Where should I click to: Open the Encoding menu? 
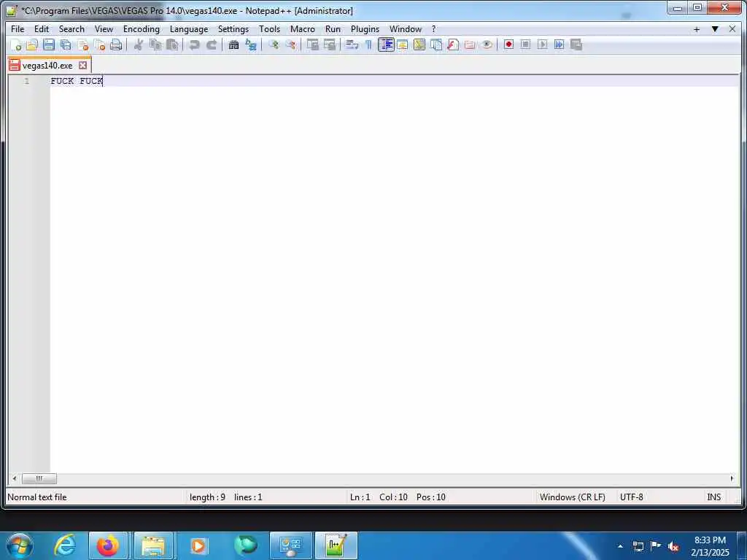pyautogui.click(x=142, y=29)
